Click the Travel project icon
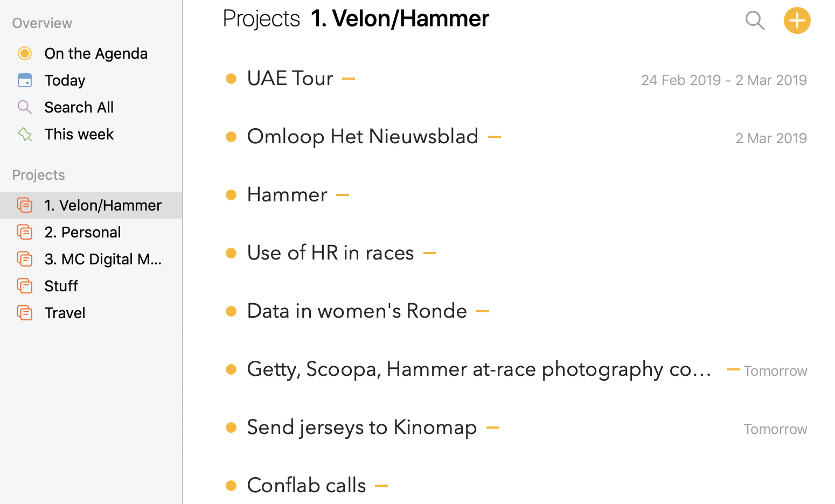The image size is (835, 504). 25,313
